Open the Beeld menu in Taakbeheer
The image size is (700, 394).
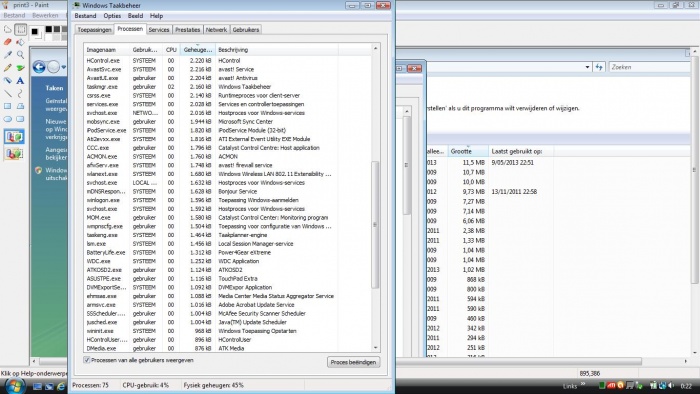135,16
